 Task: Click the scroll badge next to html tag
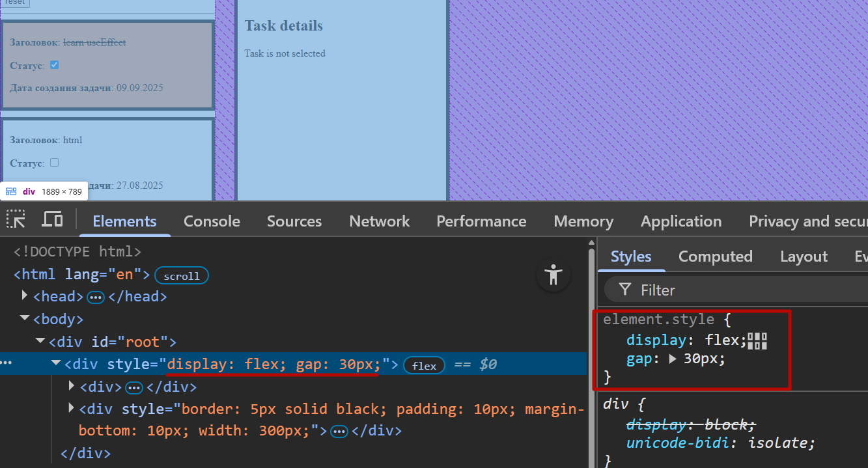pos(182,275)
